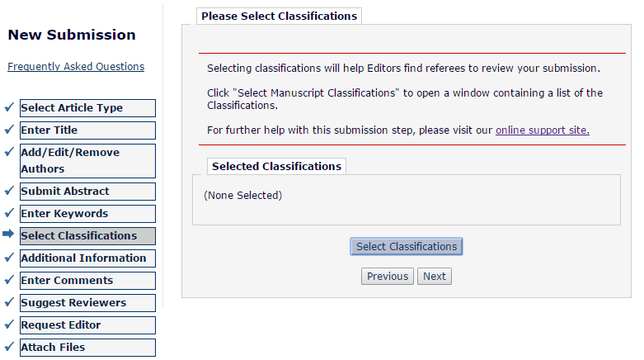
Task: Click the checkmark beside Select Article Type
Action: (9, 107)
